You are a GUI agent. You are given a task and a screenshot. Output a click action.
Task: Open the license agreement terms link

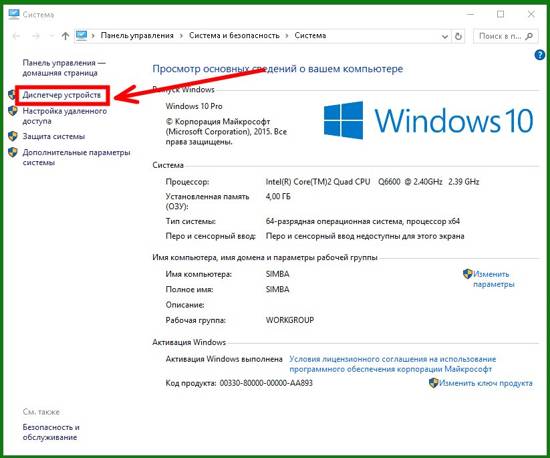[x=393, y=364]
